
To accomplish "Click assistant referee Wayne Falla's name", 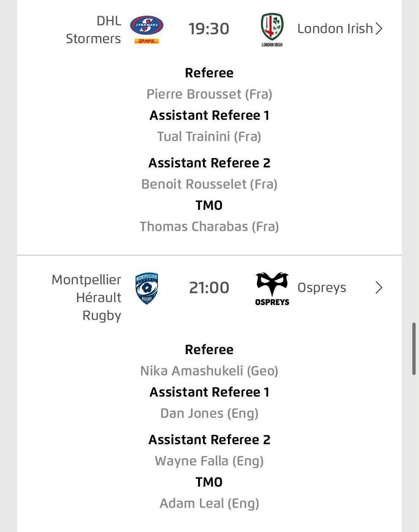I will click(x=209, y=461).
